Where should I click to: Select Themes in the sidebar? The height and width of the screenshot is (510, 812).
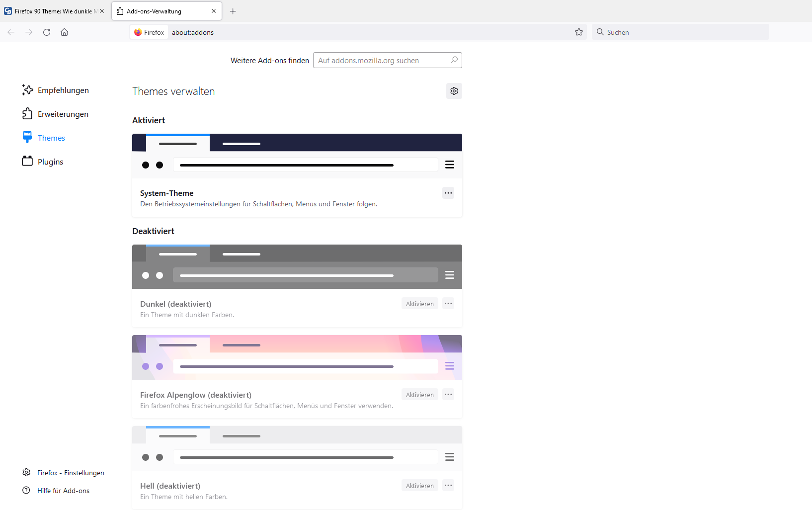tap(44, 138)
